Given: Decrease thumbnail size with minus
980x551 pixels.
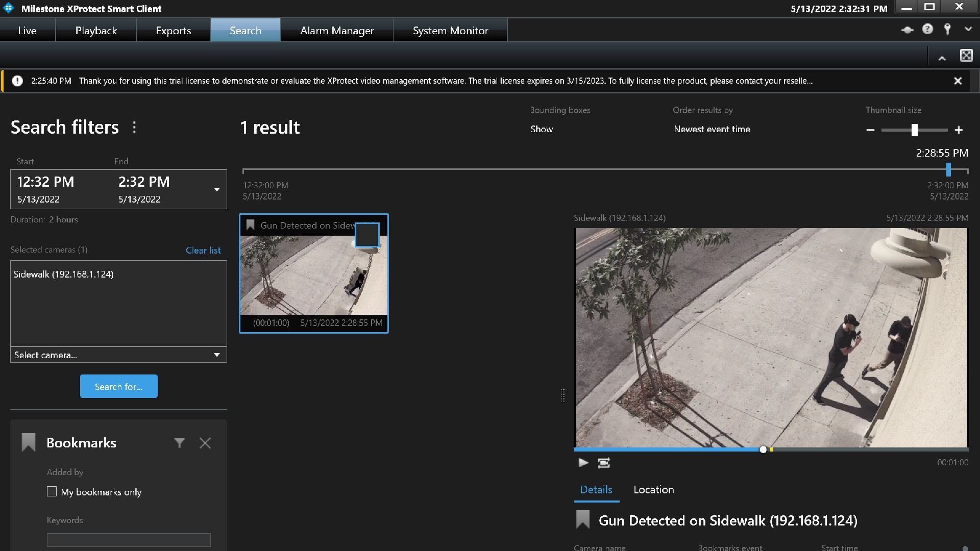Looking at the screenshot, I should pos(871,130).
